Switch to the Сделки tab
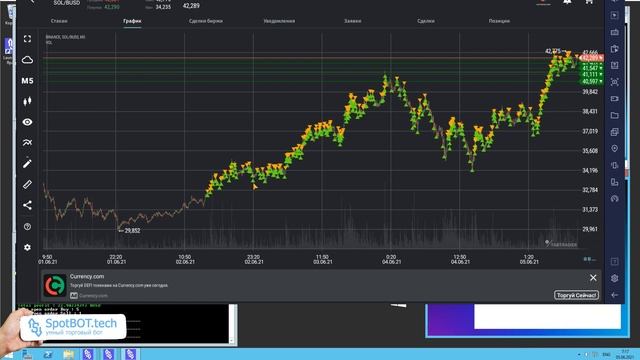640x360 pixels. (426, 21)
